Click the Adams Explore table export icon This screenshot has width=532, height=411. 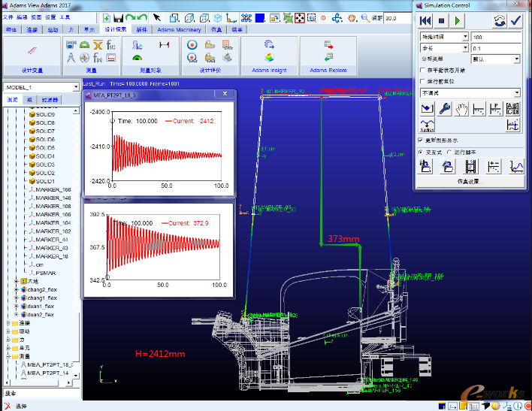(328, 45)
